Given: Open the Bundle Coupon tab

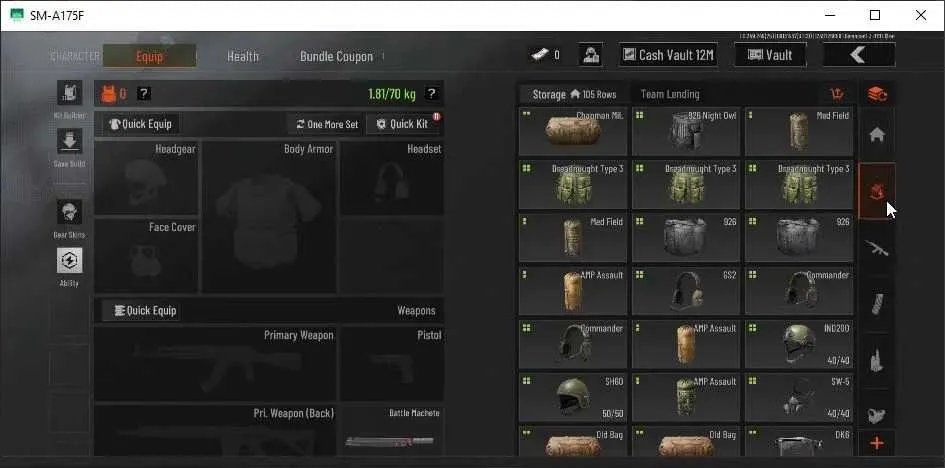Looking at the screenshot, I should point(336,56).
